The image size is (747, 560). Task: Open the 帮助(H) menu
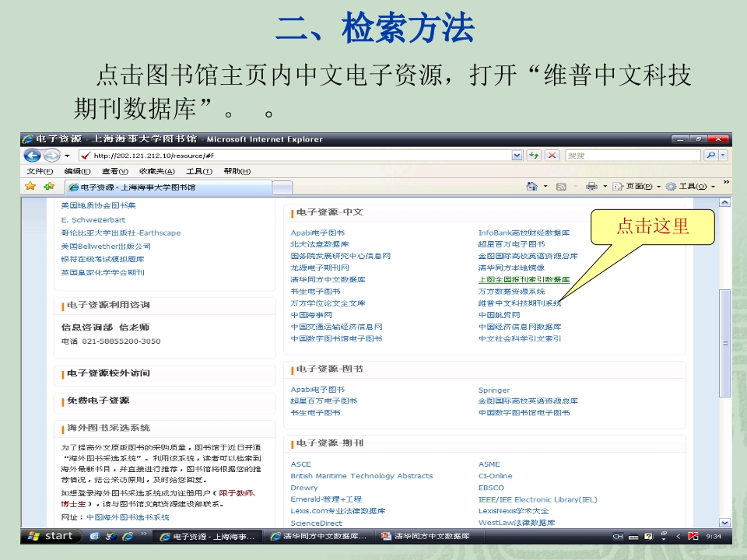click(237, 171)
